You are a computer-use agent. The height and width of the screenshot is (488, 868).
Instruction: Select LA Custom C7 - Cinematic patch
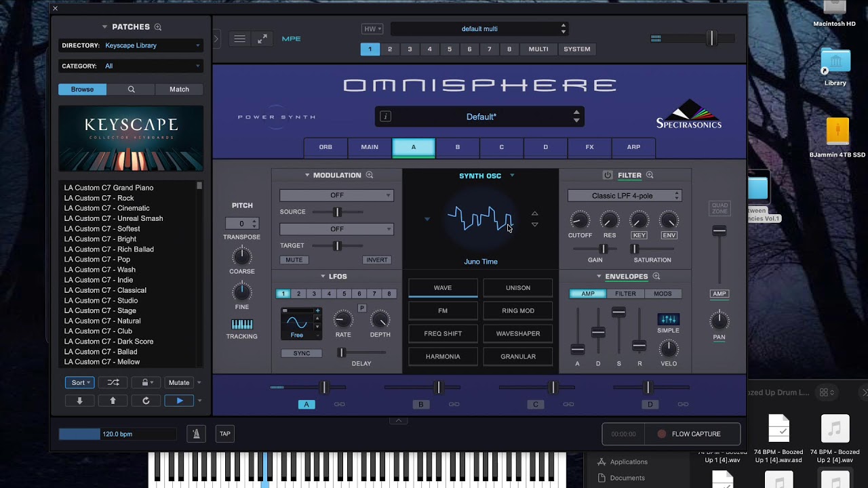pyautogui.click(x=107, y=208)
